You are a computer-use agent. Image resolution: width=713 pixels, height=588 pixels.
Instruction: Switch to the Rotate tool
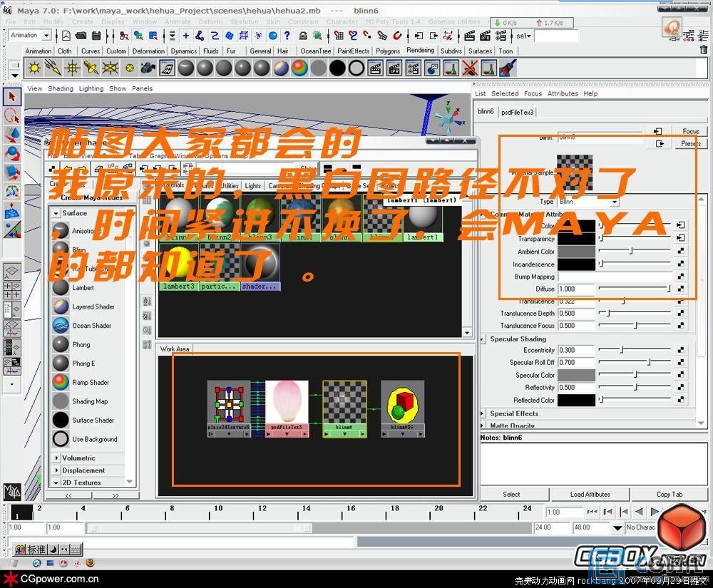click(12, 153)
